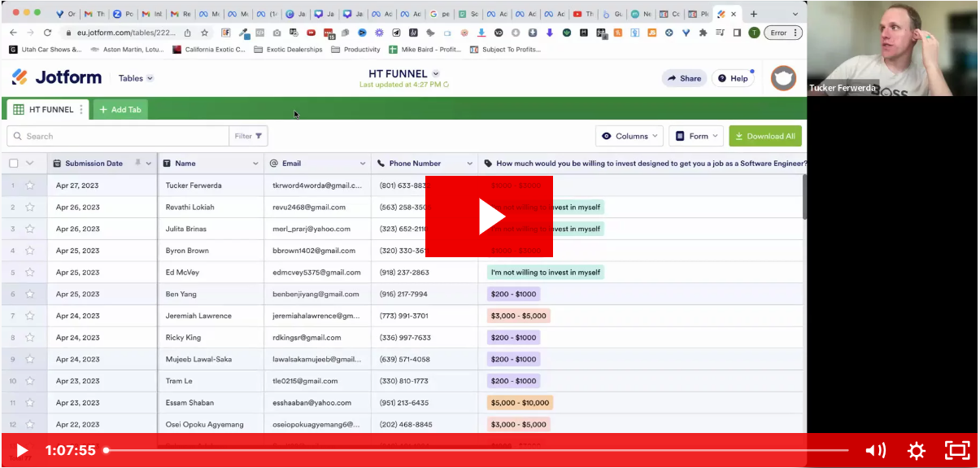Mute video using the speaker icon
Viewport: 980px width, 468px height.
point(875,450)
